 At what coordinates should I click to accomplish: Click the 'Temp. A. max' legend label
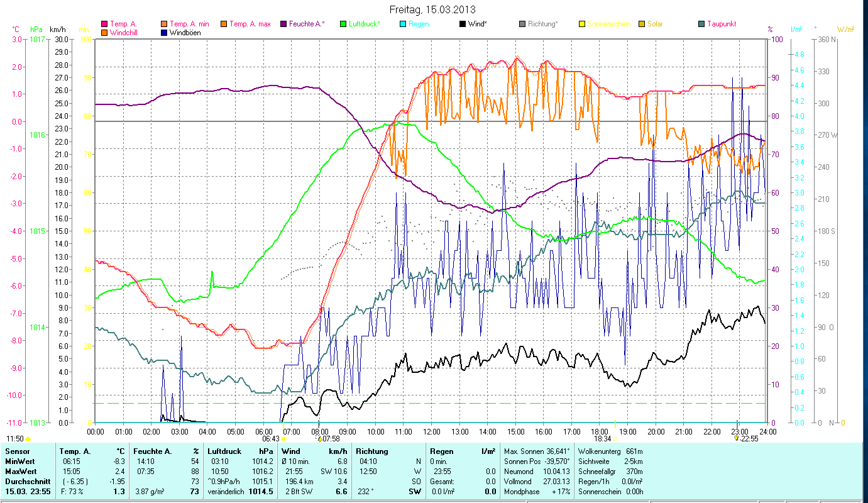coord(250,24)
